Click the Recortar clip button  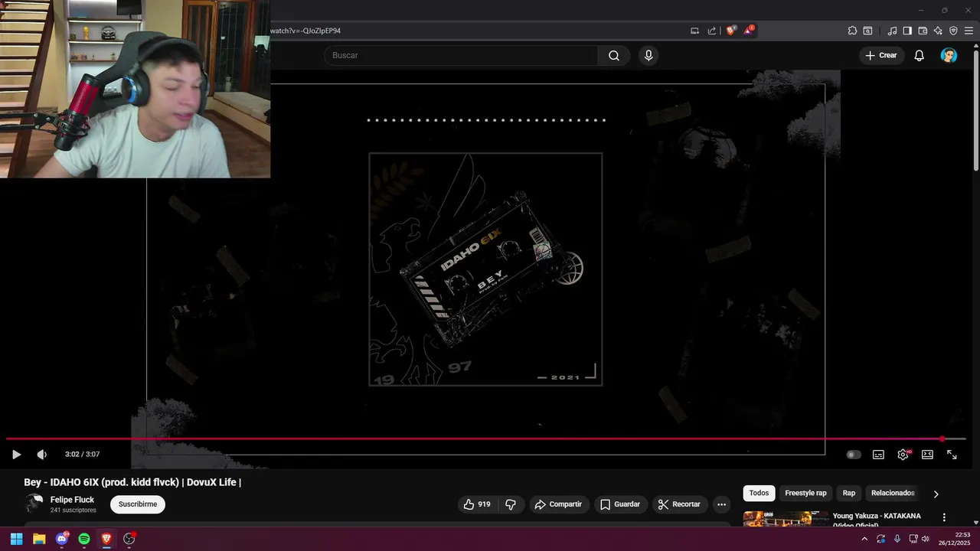point(680,504)
